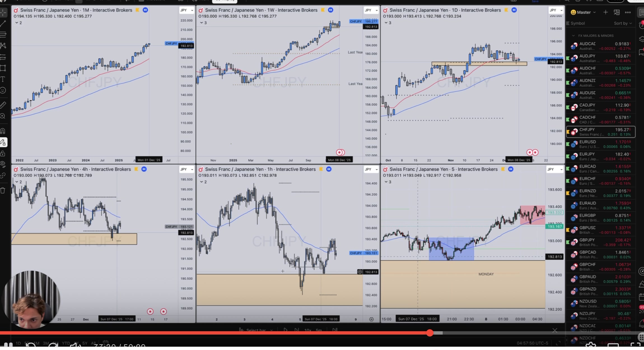The height and width of the screenshot is (350, 644).
Task: Select the Trend Line drawing tool
Action: pos(3,24)
